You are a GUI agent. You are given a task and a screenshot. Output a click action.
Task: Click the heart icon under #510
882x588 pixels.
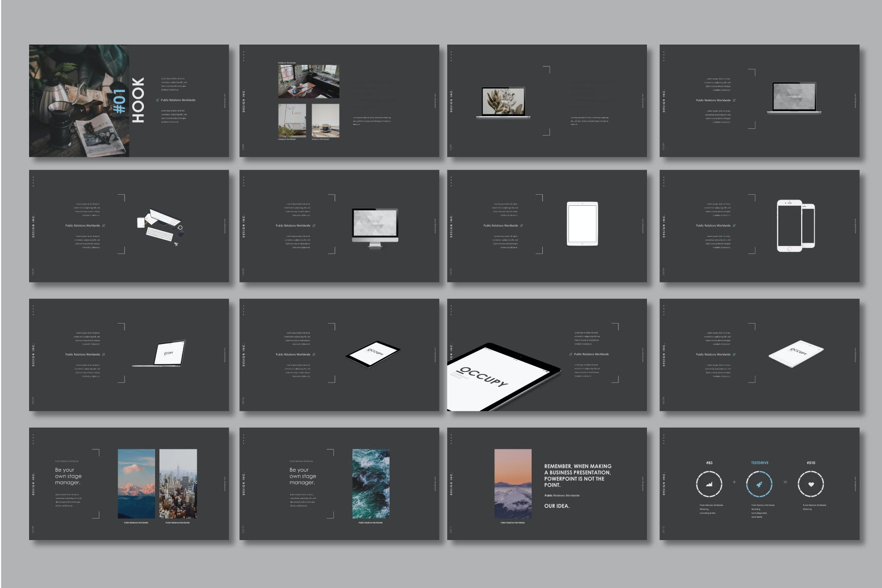(811, 483)
